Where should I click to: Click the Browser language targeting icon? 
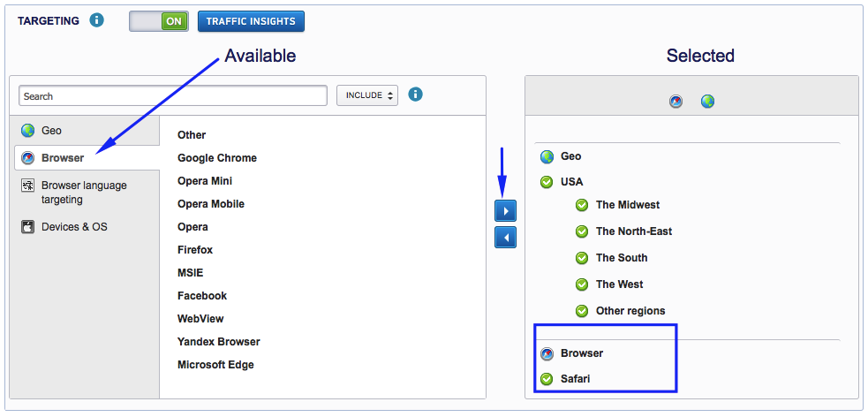click(x=27, y=186)
